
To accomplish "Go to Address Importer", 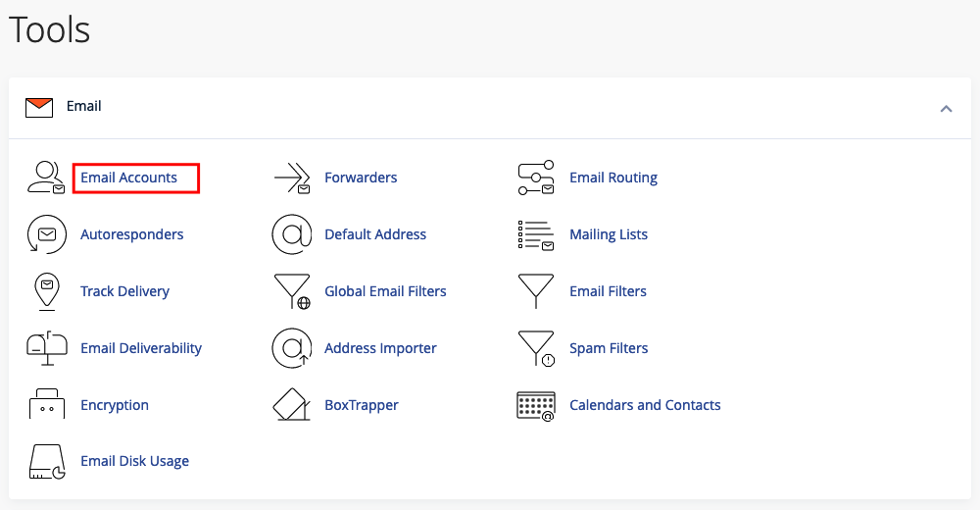I will 380,348.
